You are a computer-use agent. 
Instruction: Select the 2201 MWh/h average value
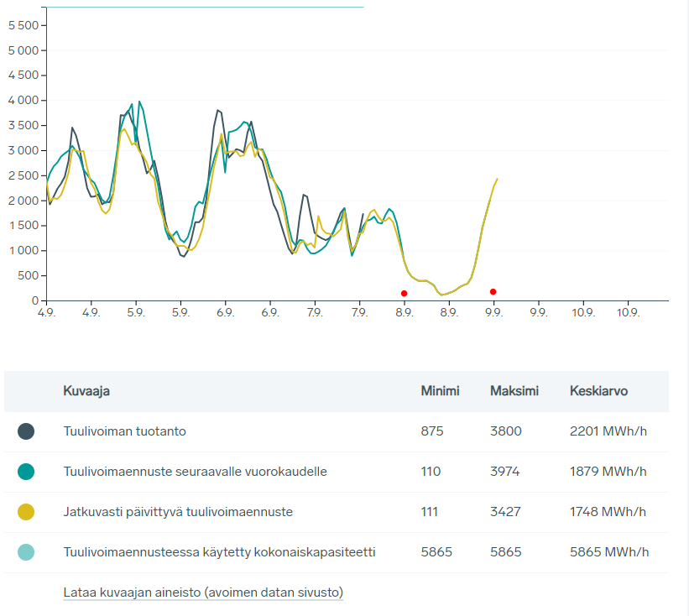pos(608,431)
